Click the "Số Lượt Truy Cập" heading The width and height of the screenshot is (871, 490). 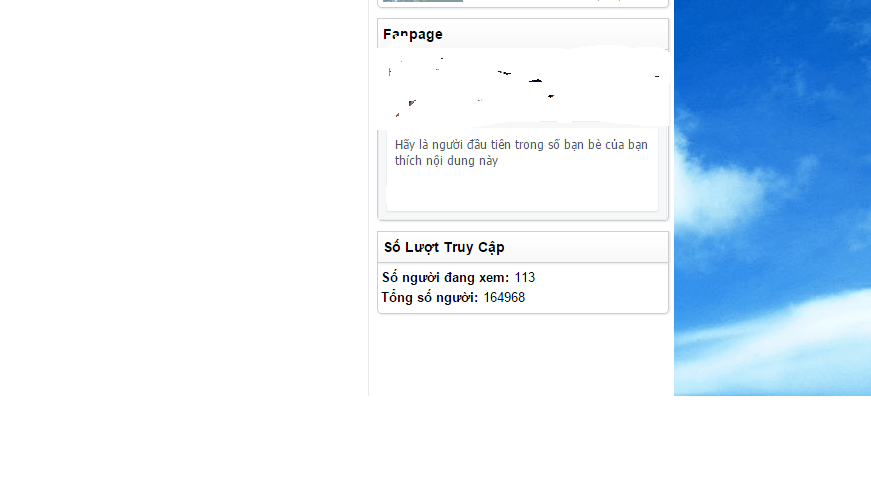[x=444, y=247]
